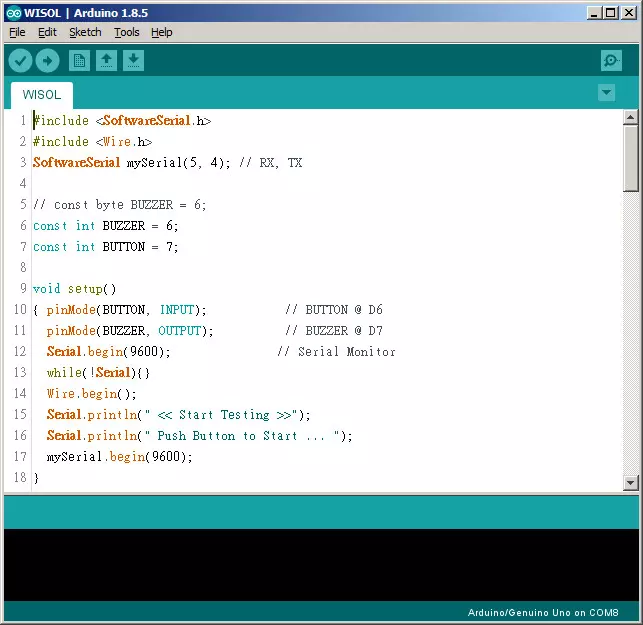This screenshot has width=643, height=625.
Task: Click the black console output area
Action: [x=320, y=565]
